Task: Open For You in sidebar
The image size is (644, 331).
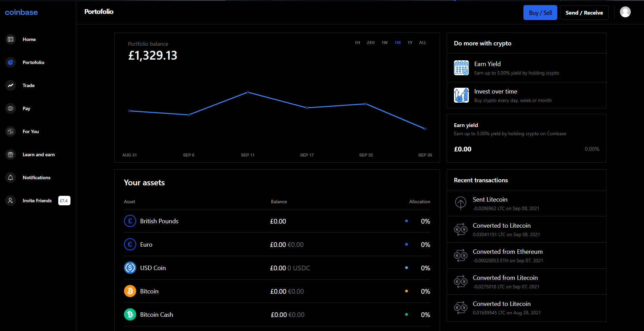Action: pyautogui.click(x=31, y=131)
